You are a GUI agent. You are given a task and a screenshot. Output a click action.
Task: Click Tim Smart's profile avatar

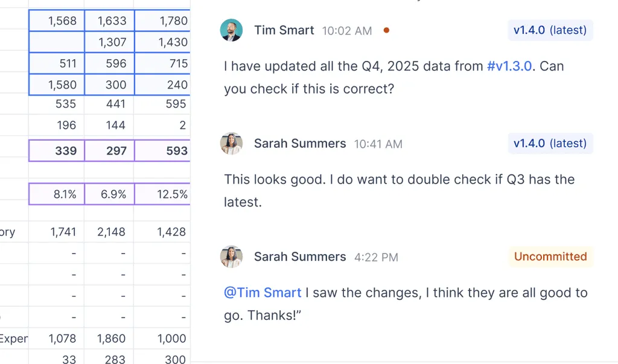(231, 30)
